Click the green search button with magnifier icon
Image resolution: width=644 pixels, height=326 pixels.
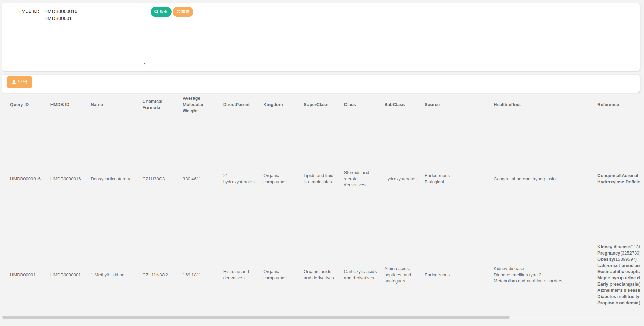click(161, 12)
